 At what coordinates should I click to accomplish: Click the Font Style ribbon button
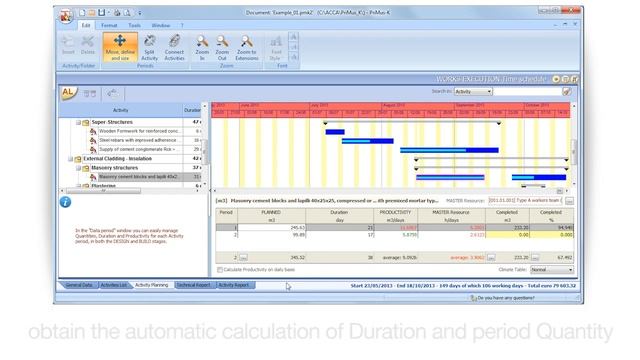276,48
